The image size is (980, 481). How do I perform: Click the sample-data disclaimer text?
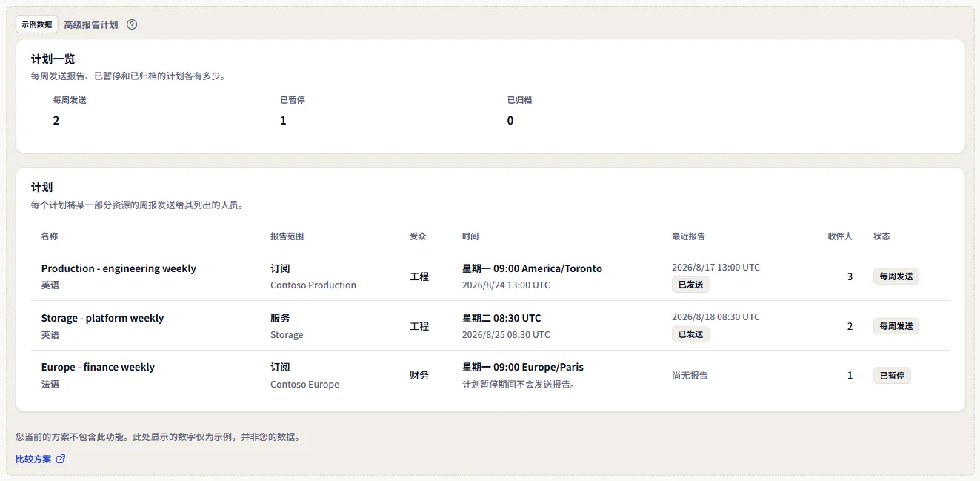coord(158,437)
